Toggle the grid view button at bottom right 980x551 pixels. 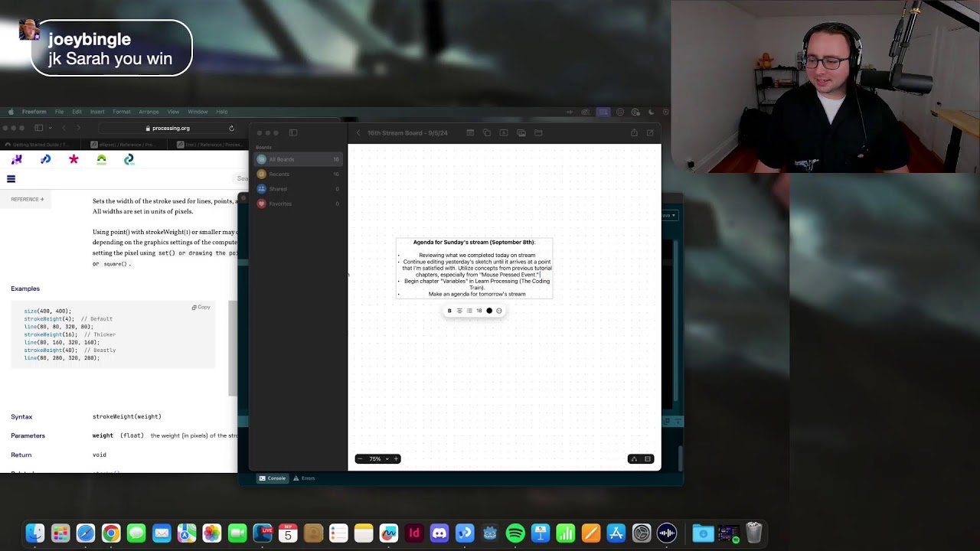tap(648, 459)
